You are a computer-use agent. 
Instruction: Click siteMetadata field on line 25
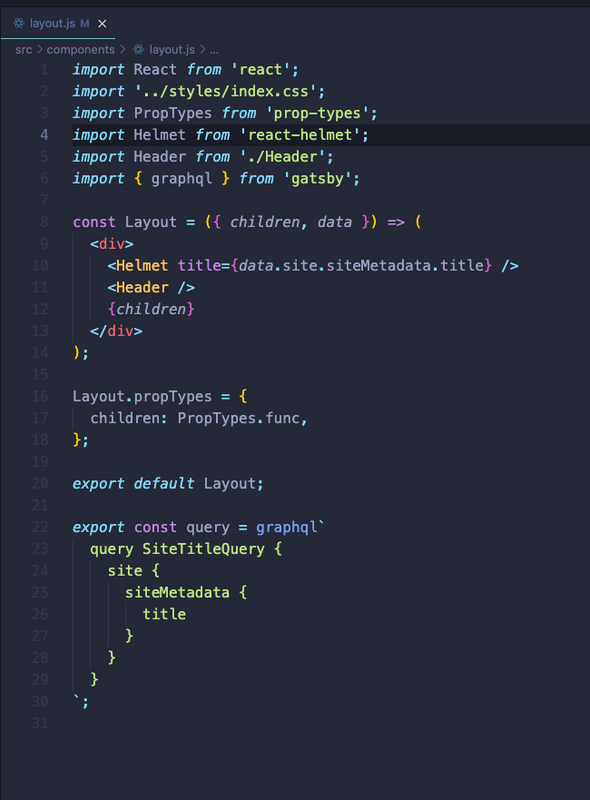[x=177, y=592]
